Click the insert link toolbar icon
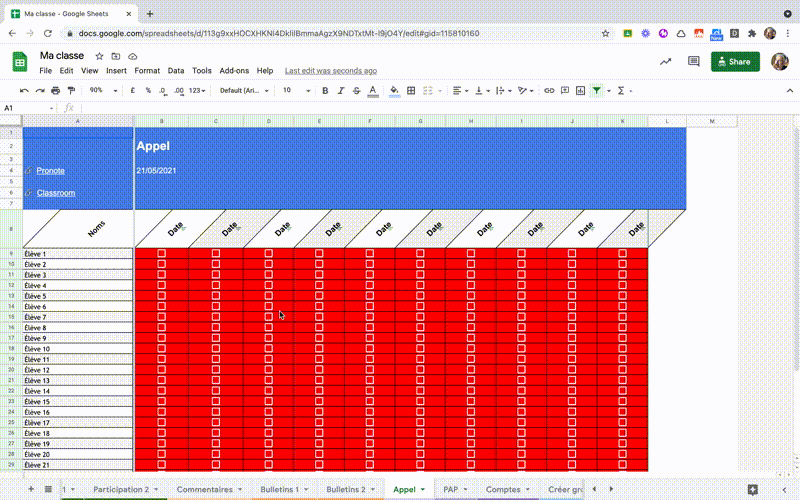This screenshot has width=800, height=500. point(549,91)
